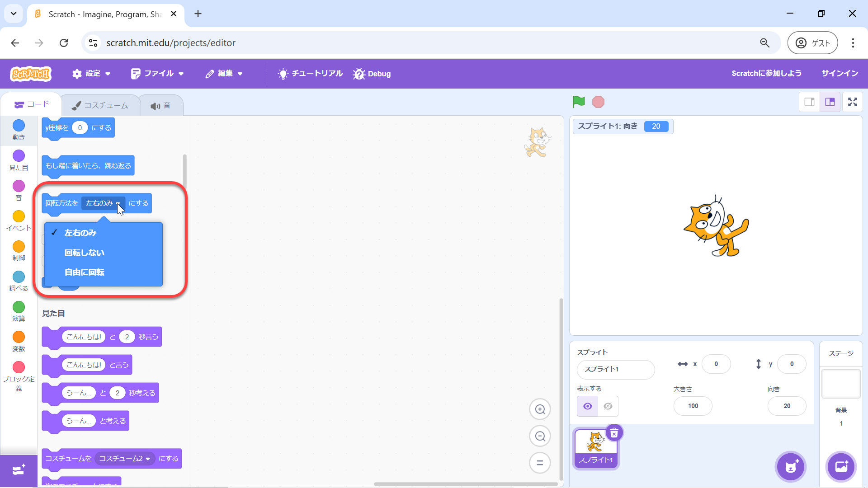Open チュートリアル tutorials
The width and height of the screenshot is (868, 488).
click(x=310, y=74)
